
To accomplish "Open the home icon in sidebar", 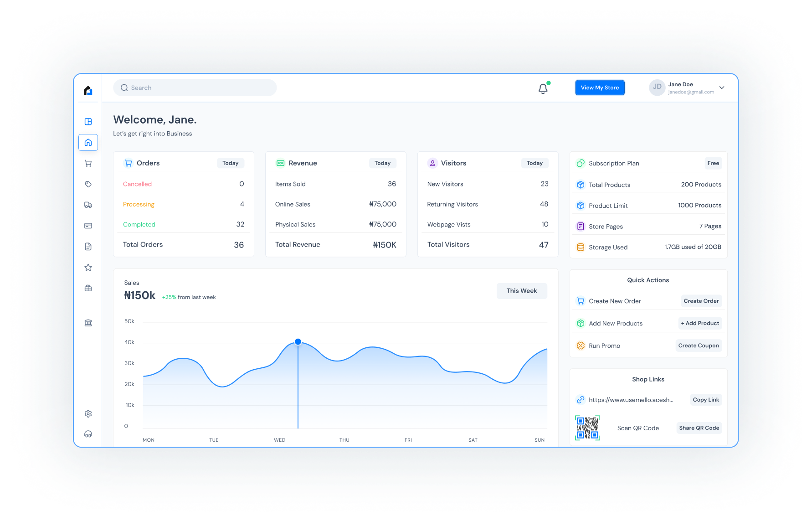I will [88, 143].
